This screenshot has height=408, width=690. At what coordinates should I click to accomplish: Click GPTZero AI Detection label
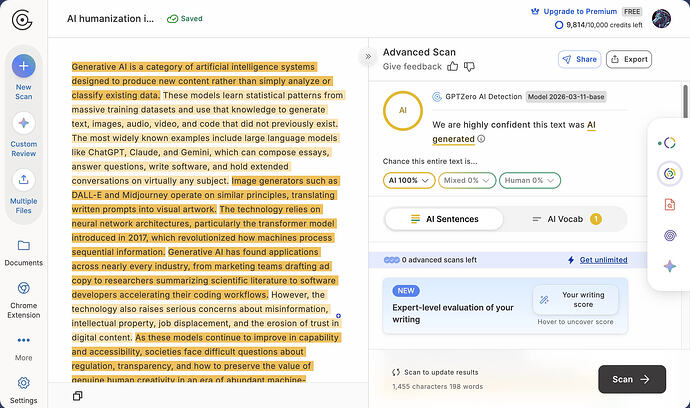484,97
